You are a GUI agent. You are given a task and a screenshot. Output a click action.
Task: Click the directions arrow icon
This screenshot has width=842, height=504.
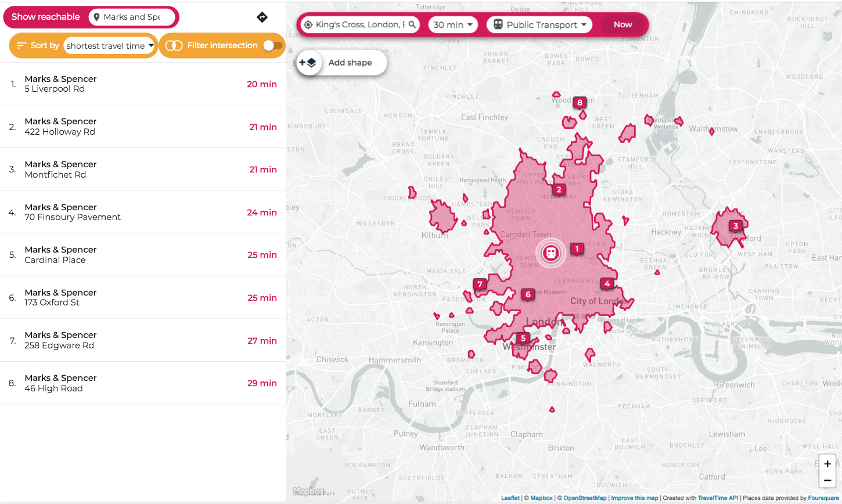point(262,17)
